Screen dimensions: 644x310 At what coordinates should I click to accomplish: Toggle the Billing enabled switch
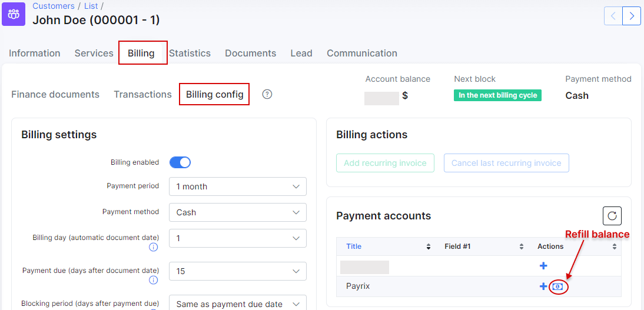pos(180,162)
